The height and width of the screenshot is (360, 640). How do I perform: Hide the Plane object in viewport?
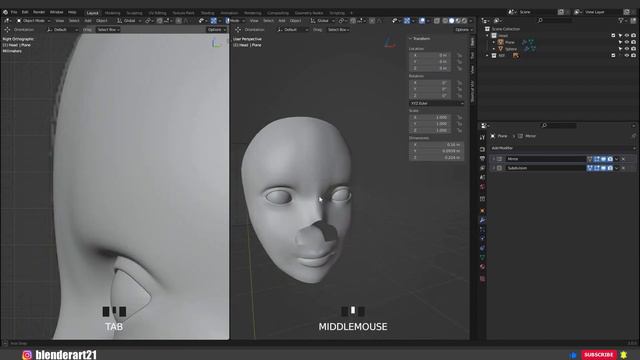[627, 42]
